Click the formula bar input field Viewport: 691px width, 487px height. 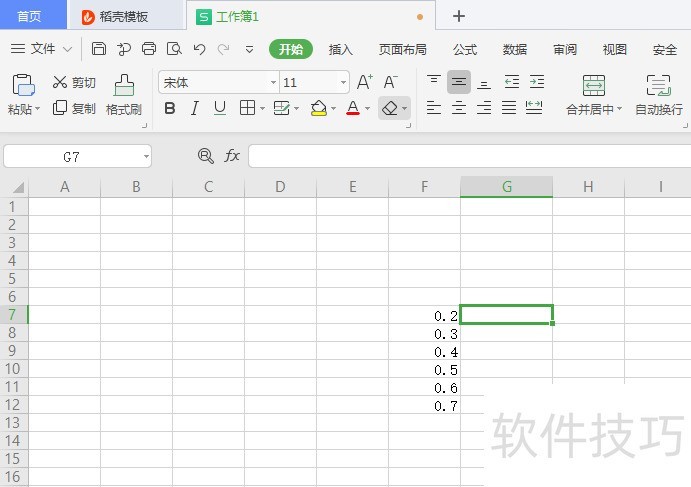[x=469, y=156]
